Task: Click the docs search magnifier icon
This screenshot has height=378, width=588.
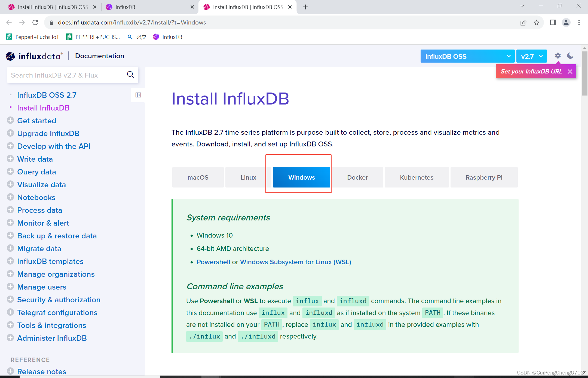Action: tap(130, 75)
